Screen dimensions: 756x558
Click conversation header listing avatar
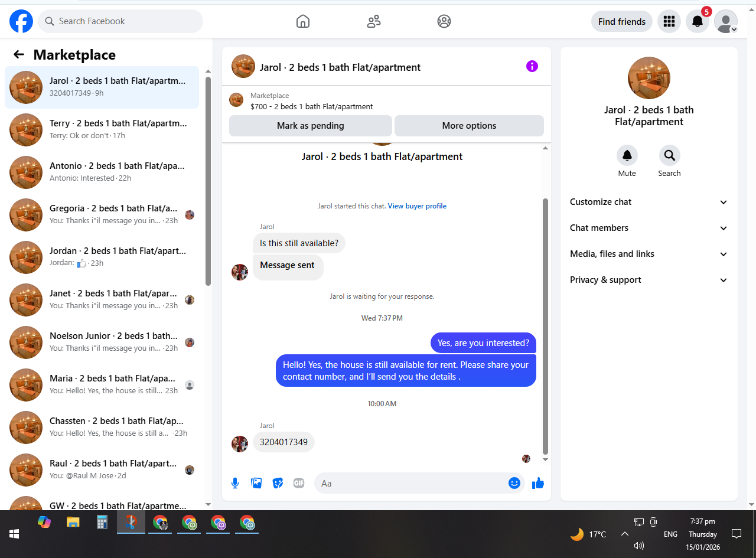click(243, 66)
